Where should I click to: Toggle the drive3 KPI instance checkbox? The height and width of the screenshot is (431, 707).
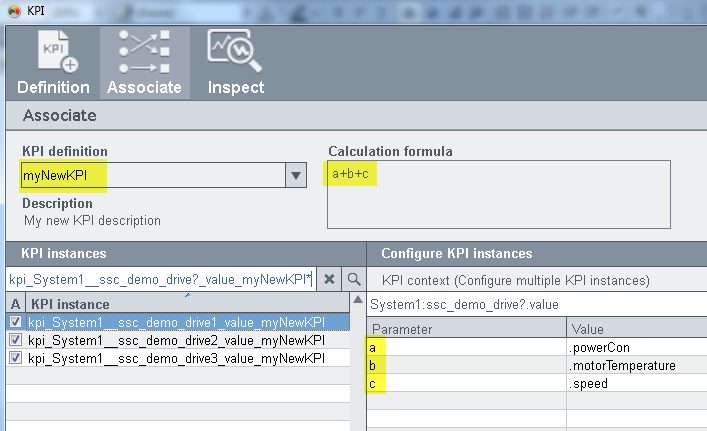(x=15, y=358)
